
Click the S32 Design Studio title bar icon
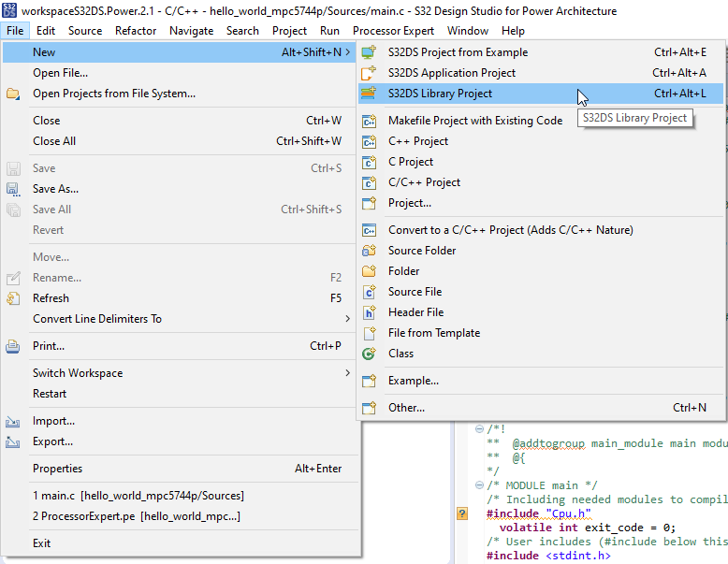point(9,10)
